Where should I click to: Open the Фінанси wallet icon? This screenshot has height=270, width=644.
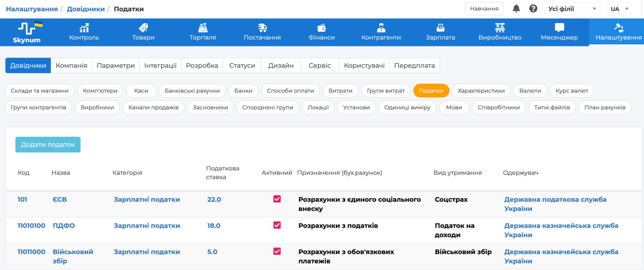click(x=322, y=28)
